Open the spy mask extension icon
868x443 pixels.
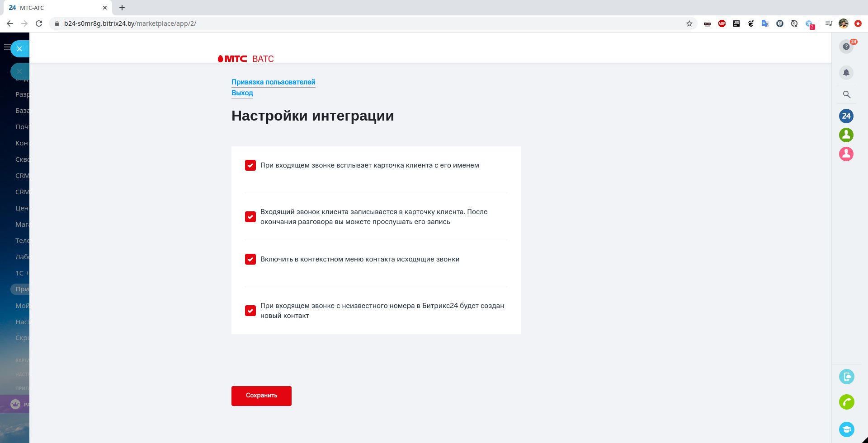pyautogui.click(x=708, y=23)
